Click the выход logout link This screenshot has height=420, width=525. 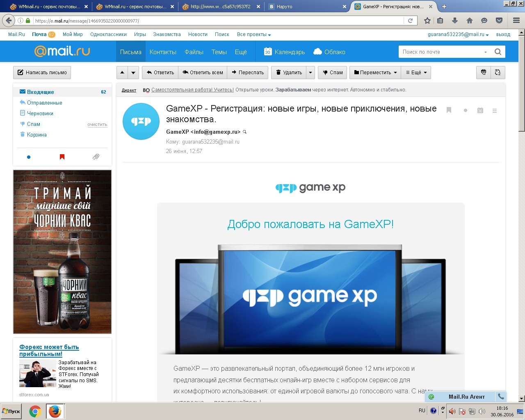tap(503, 34)
